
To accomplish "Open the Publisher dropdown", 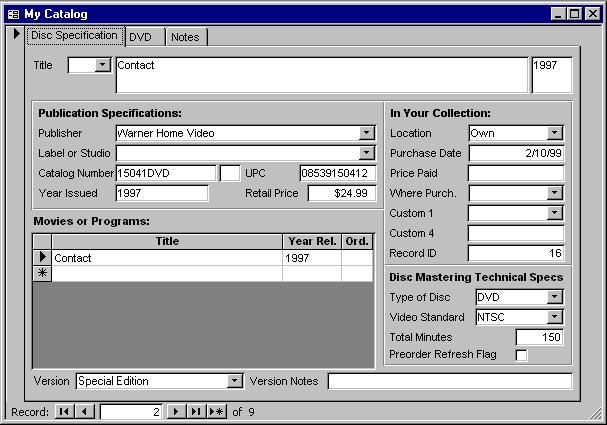I will tap(367, 133).
